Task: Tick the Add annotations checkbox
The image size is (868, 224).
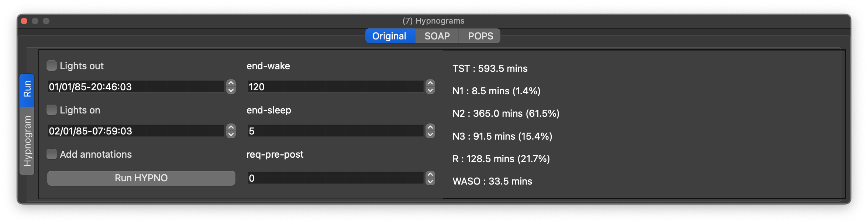Action: point(52,154)
